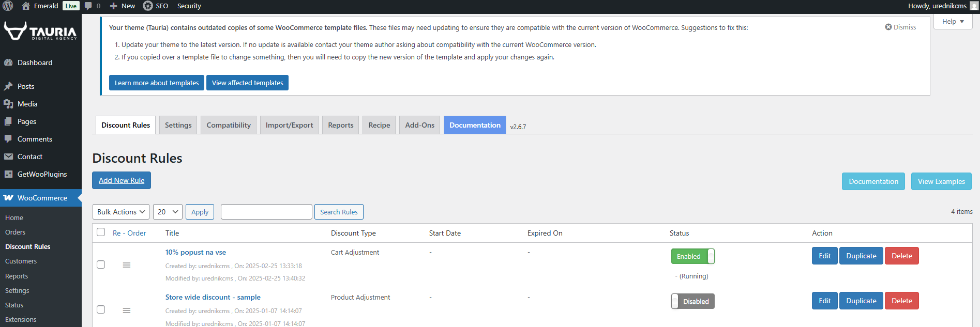Duplicate the Store wide discount sample rule
Viewport: 980px width, 327px height.
861,301
